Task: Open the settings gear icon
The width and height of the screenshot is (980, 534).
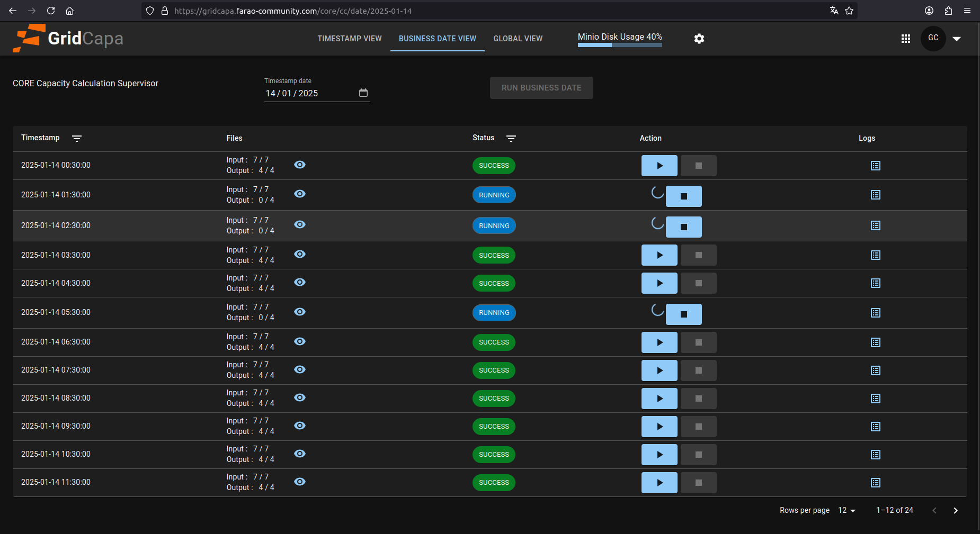Action: point(699,39)
